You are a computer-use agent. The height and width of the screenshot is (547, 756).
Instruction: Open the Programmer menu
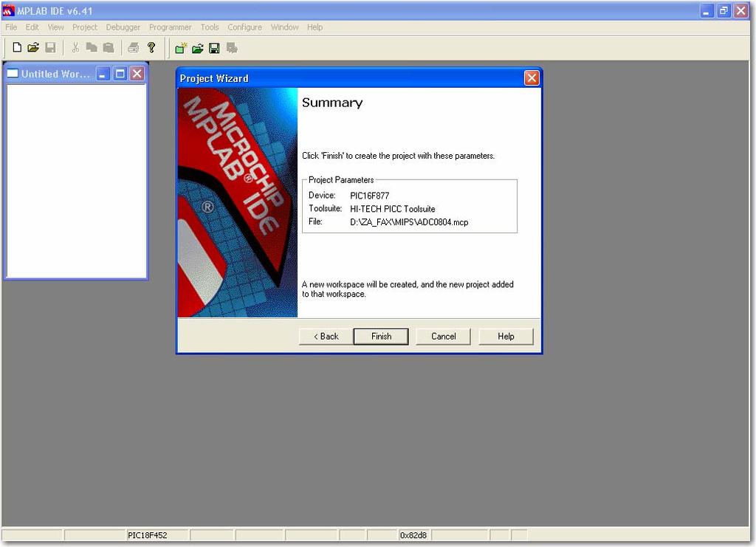[x=171, y=27]
